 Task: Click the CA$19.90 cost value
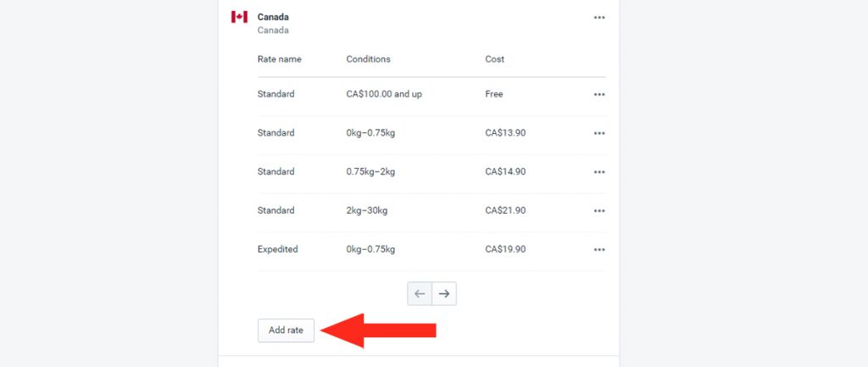(505, 249)
